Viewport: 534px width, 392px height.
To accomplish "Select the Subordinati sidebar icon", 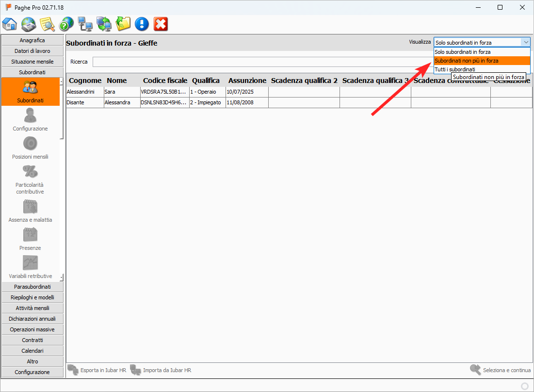I will pyautogui.click(x=30, y=92).
